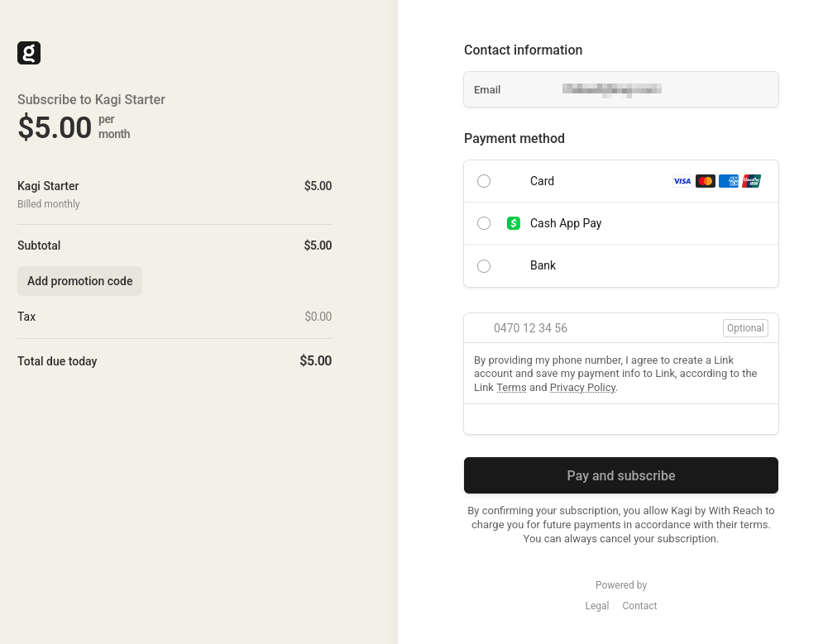Focus the phone number input field

(596, 328)
